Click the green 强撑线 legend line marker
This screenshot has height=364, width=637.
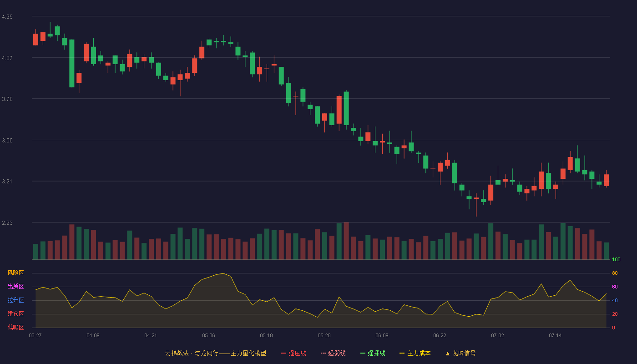coord(363,353)
